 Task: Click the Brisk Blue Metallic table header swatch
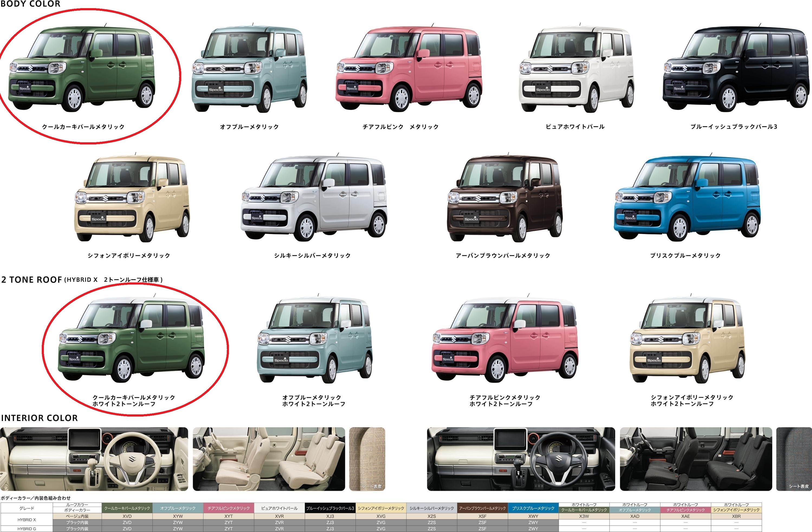pyautogui.click(x=533, y=508)
